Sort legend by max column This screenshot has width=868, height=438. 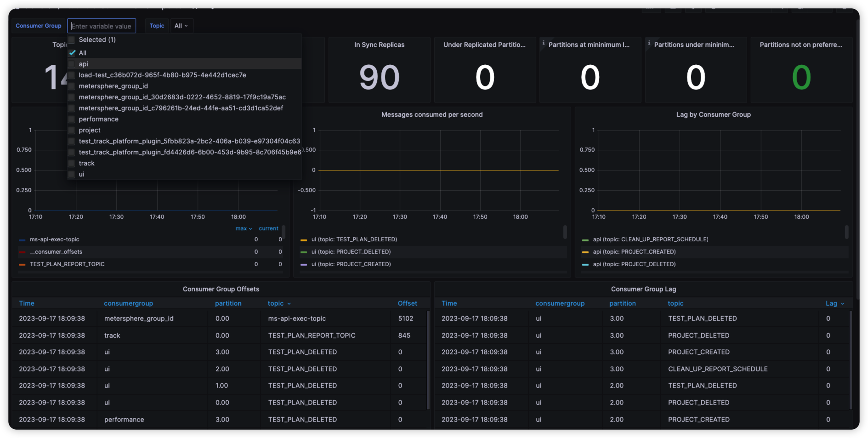(244, 228)
